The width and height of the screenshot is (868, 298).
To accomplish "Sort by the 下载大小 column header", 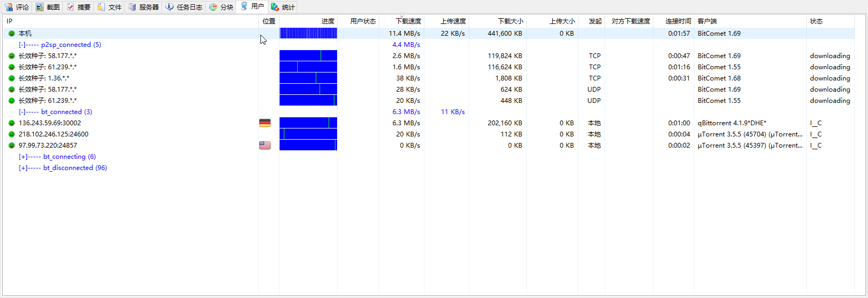I will 497,21.
